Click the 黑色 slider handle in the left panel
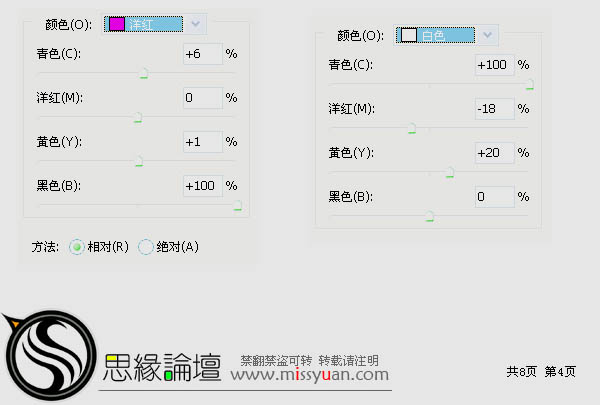600x405 pixels. [x=237, y=205]
